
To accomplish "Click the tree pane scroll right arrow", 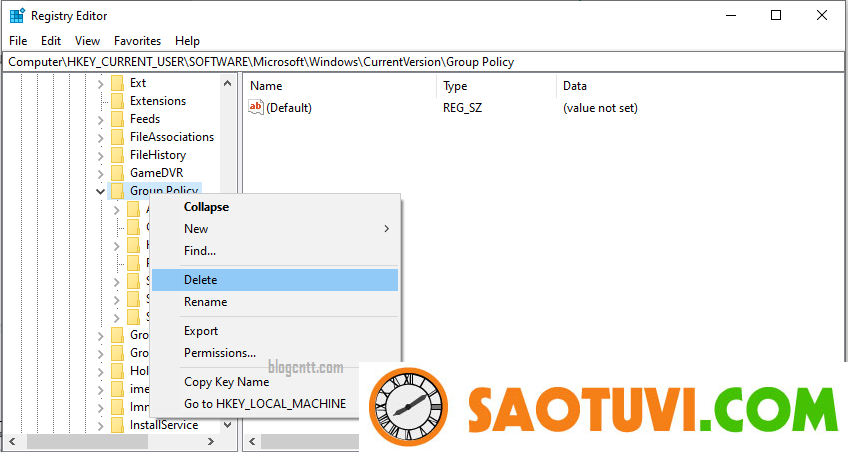I will pyautogui.click(x=211, y=442).
